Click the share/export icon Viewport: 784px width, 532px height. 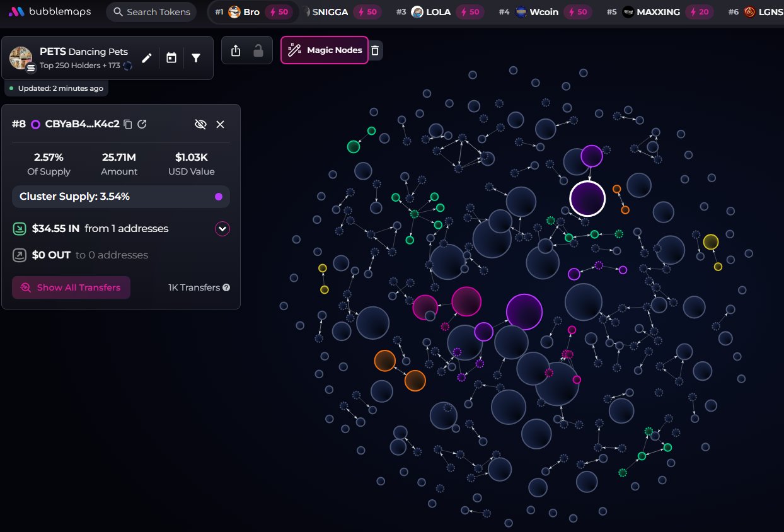[236, 50]
